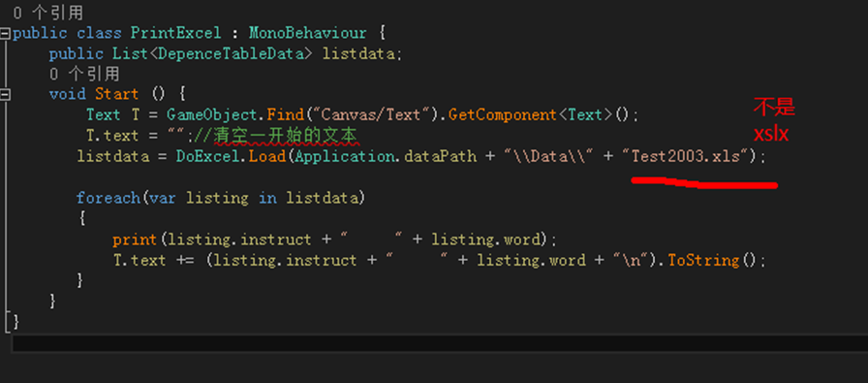Click the PrintExcel class name
Screen dimensions: 868x383
tap(175, 33)
